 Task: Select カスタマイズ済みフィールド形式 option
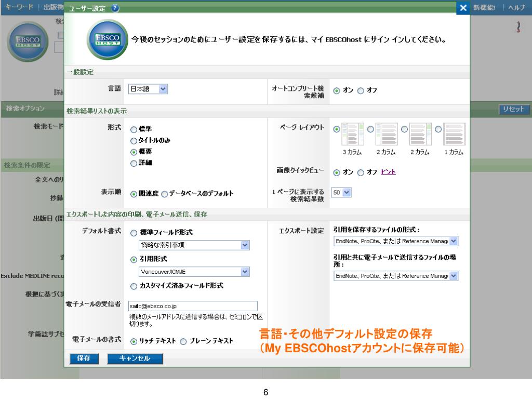pos(134,286)
